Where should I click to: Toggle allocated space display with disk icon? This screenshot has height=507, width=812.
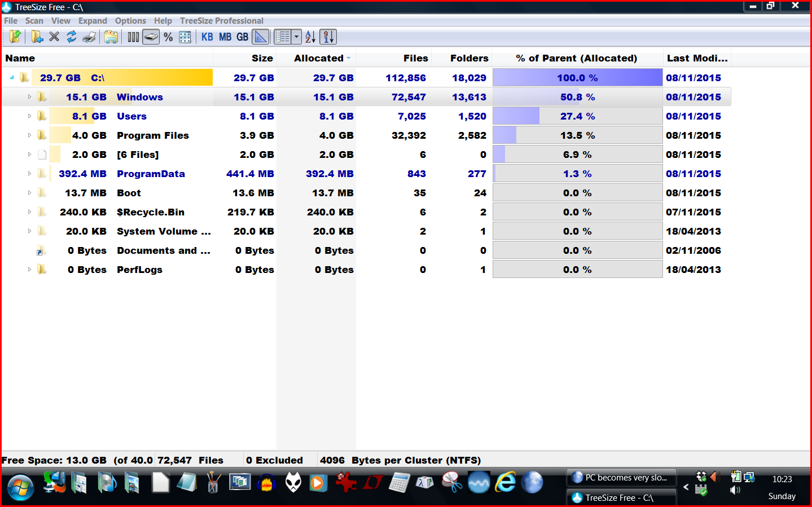point(151,37)
